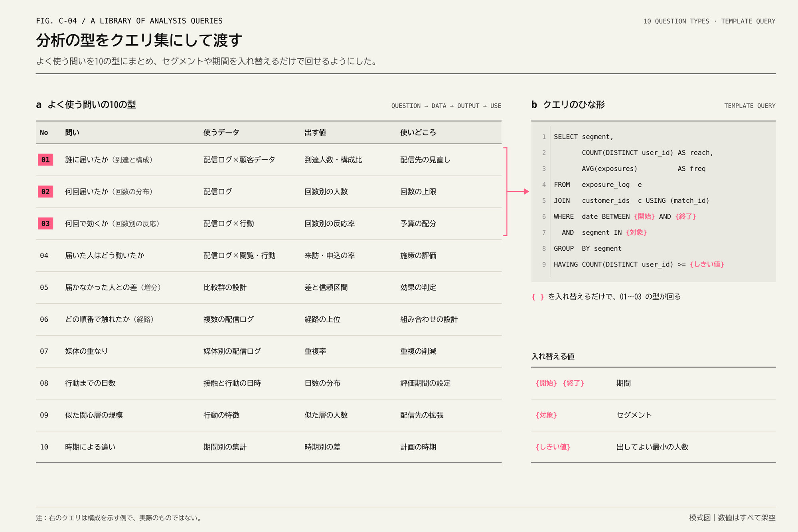Click the question 媒体の重なり

click(x=87, y=351)
